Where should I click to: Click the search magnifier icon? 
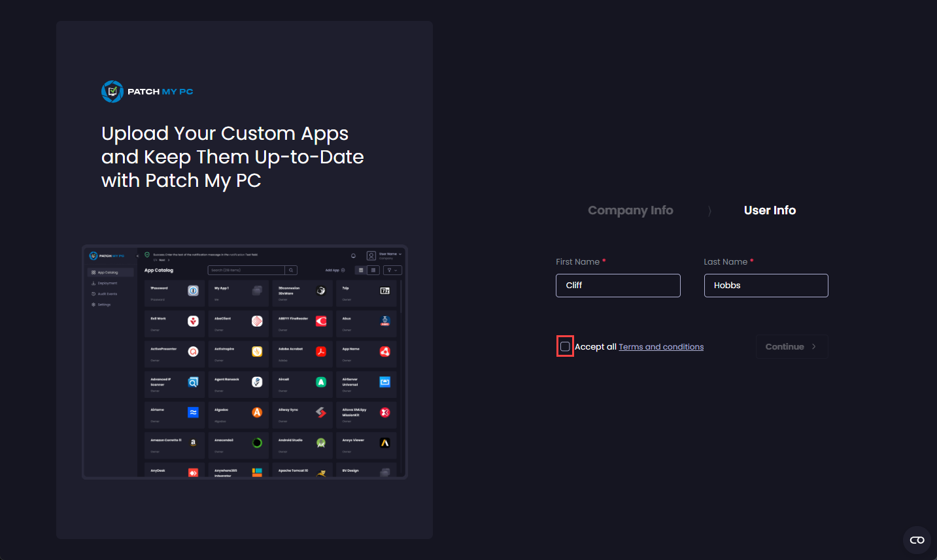291,270
